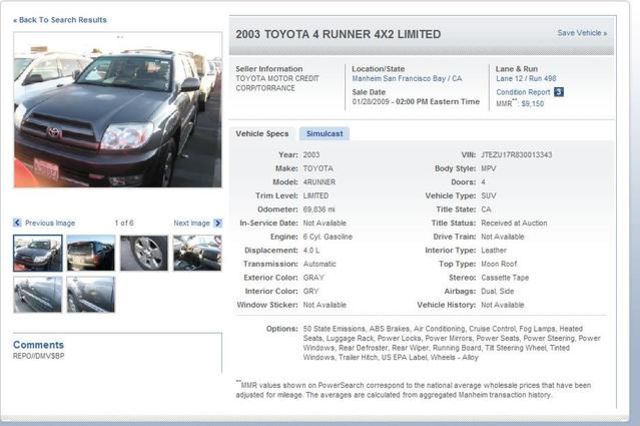This screenshot has width=640, height=426.
Task: Click the odometer value 69,836 mi
Action: tap(319, 209)
